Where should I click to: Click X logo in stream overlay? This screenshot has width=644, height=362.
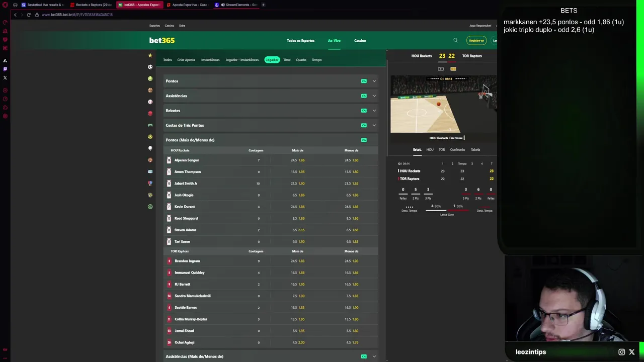(632, 352)
